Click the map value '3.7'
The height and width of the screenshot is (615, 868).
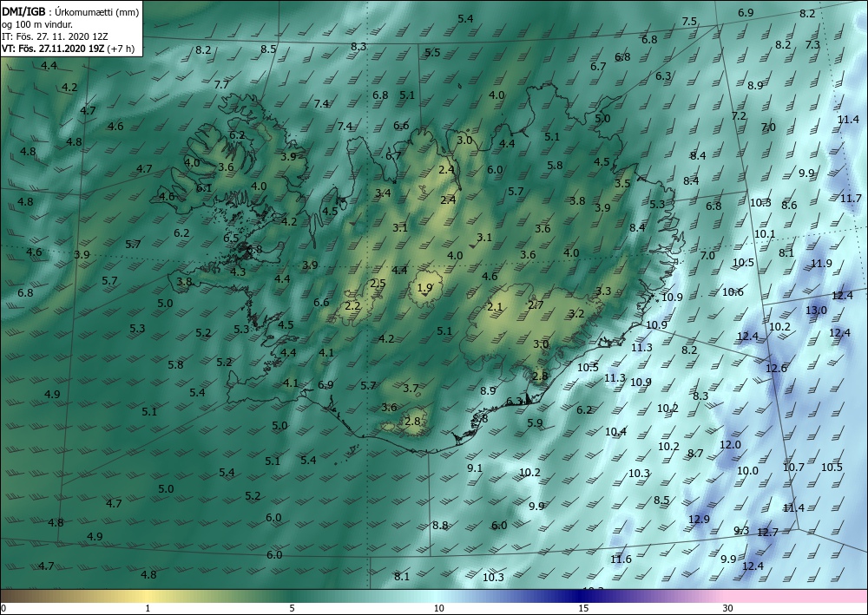(x=411, y=389)
